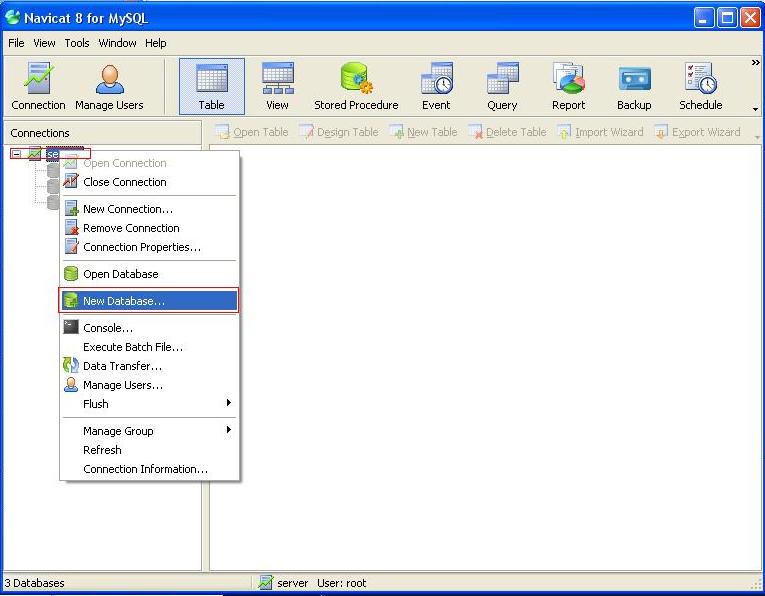Choose Open Database in context menu
Screen dimensions: 765x596
pyautogui.click(x=149, y=274)
